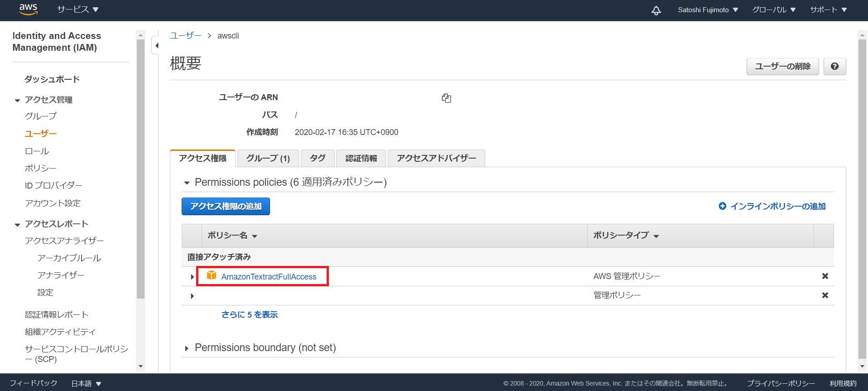Remove the AmazonTextractFullAccess policy with the X
The image size is (868, 391).
[825, 276]
